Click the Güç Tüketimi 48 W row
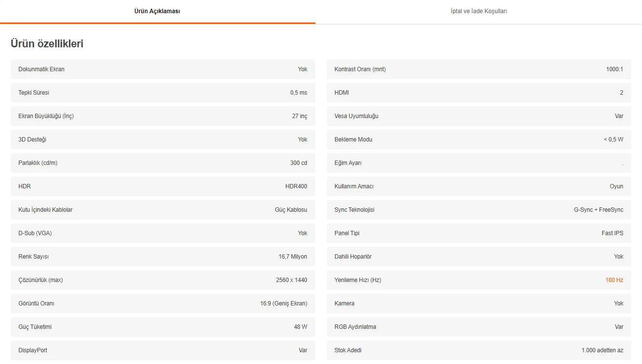Image resolution: width=642 pixels, height=364 pixels. [163, 327]
